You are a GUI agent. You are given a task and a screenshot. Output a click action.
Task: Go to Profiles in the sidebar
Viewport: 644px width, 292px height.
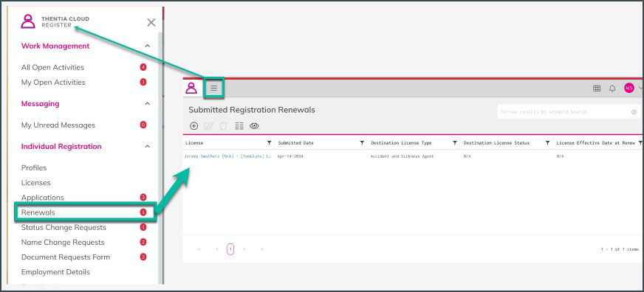coord(34,167)
